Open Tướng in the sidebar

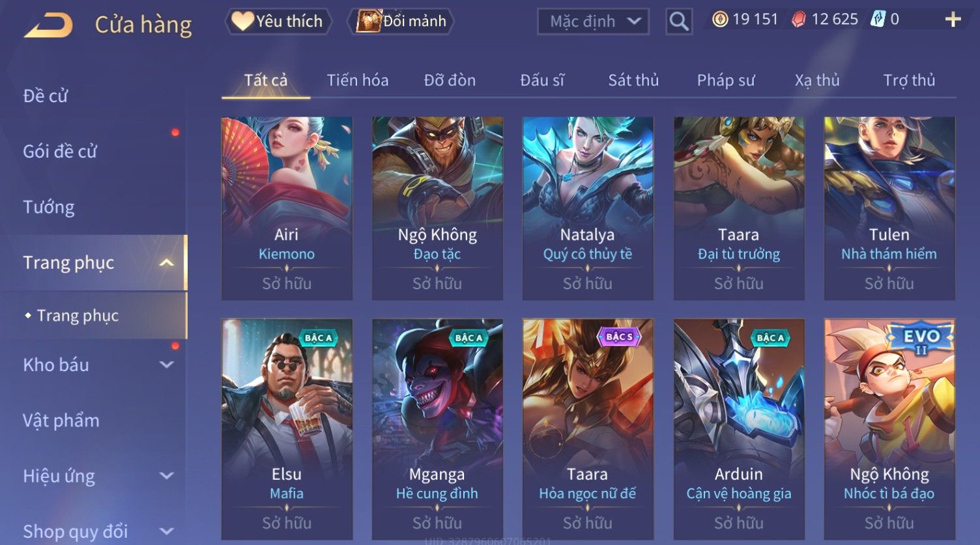click(x=49, y=207)
